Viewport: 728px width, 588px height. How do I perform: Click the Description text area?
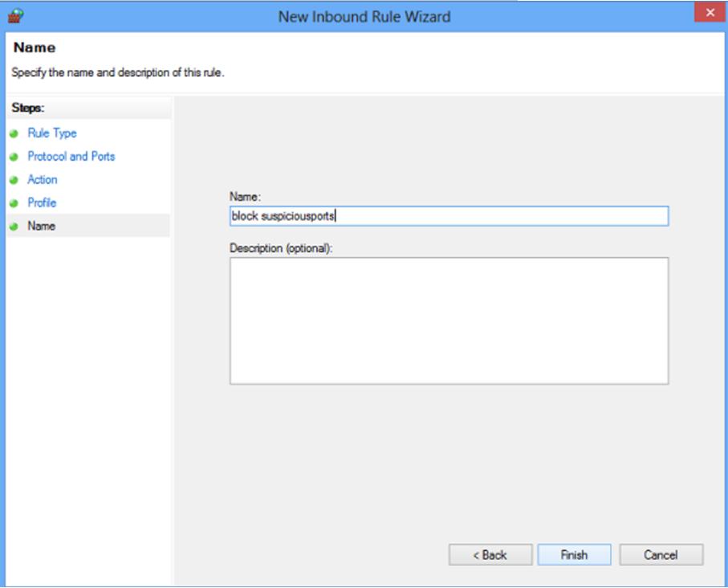(449, 321)
